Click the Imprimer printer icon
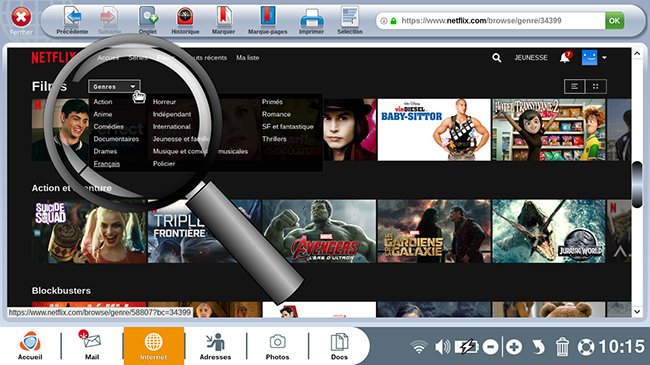 (311, 18)
